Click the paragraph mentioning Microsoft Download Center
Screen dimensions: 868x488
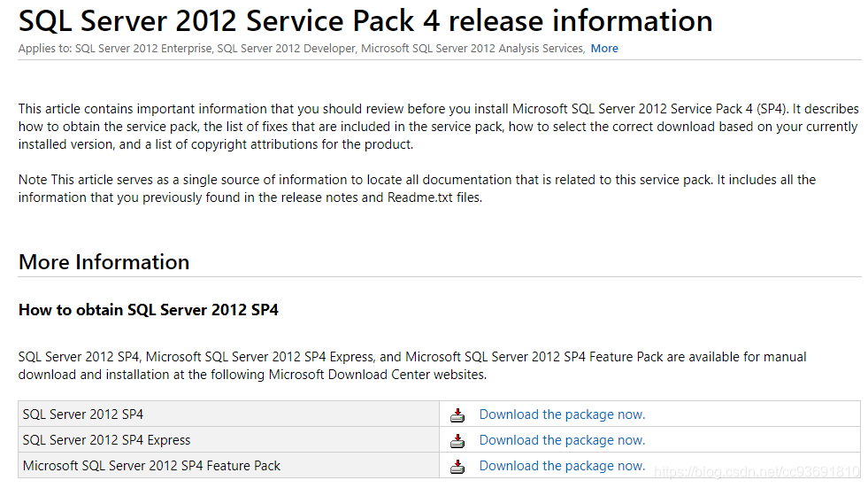(412, 366)
